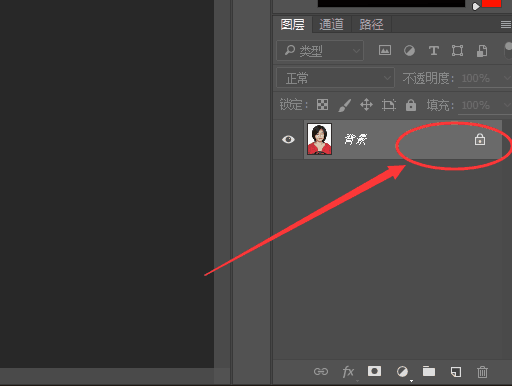Select the 背景 layer thumbnail
Viewport: 512px width, 386px height.
coord(319,139)
